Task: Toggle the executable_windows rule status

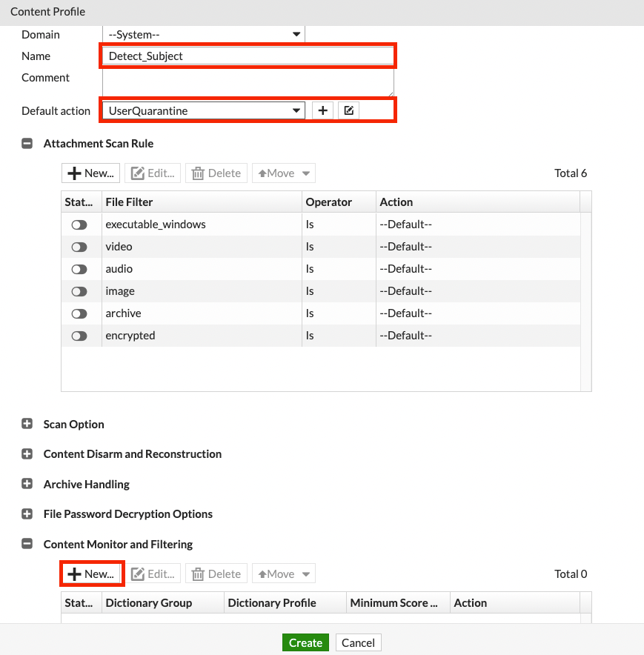Action: 79,225
